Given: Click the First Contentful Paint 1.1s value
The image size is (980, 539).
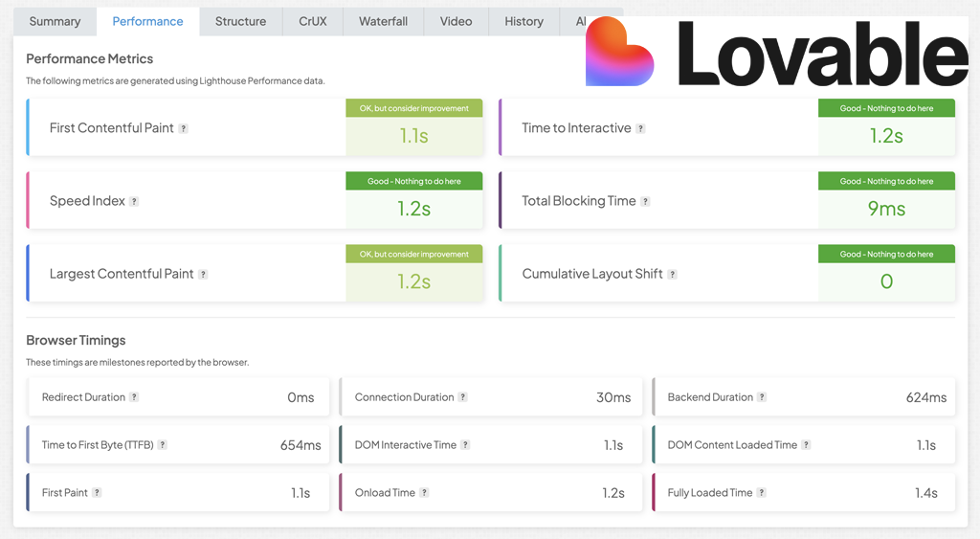Looking at the screenshot, I should (x=413, y=136).
